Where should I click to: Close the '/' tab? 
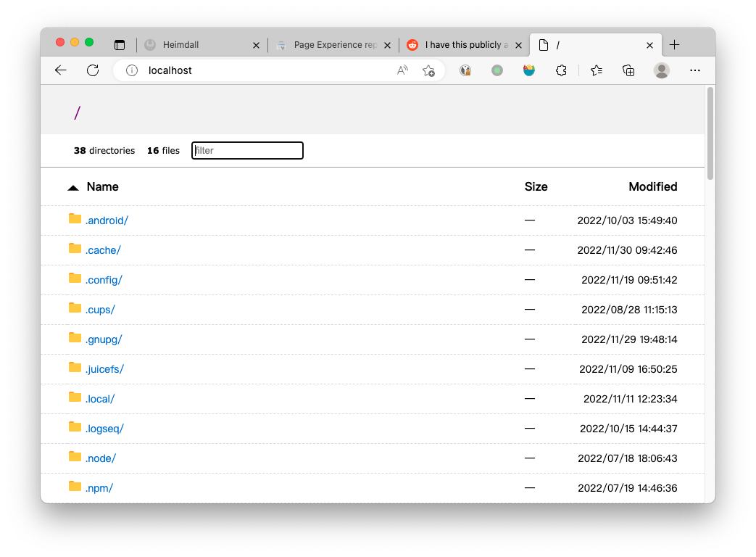click(649, 46)
